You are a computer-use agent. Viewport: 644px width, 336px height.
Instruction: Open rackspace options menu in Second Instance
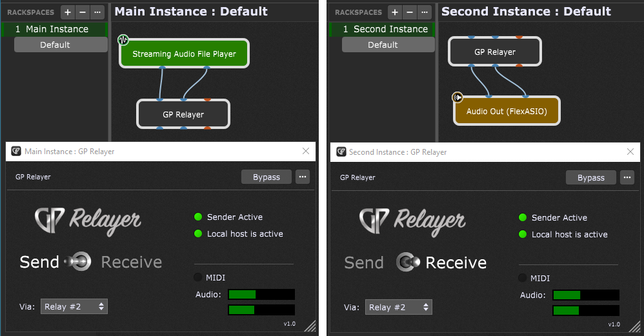click(x=424, y=12)
